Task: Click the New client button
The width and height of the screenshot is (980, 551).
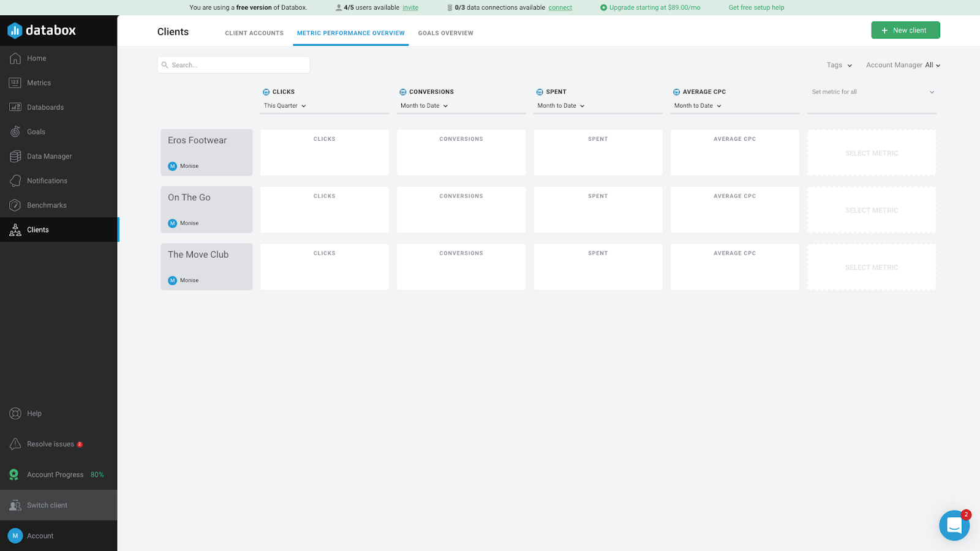Action: click(905, 30)
